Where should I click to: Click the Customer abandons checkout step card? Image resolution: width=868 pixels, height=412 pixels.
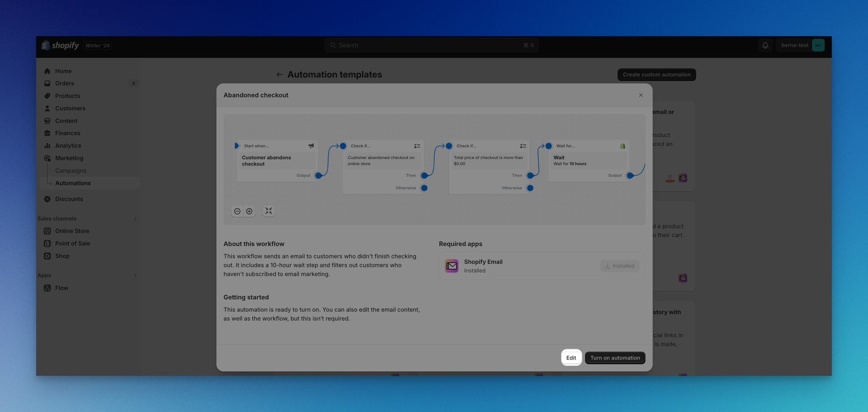277,161
